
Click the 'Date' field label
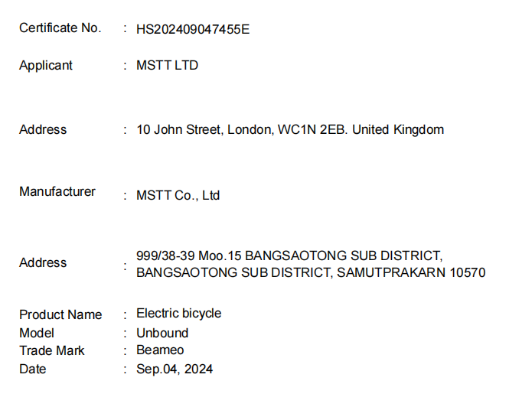(x=33, y=370)
